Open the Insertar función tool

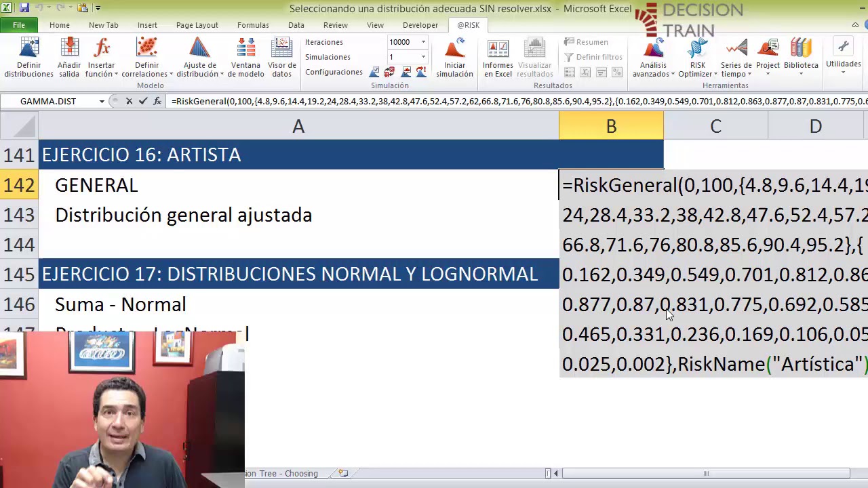pos(102,58)
